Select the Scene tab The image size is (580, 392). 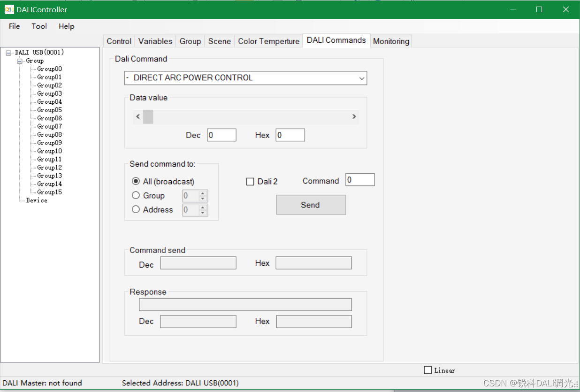click(x=219, y=41)
